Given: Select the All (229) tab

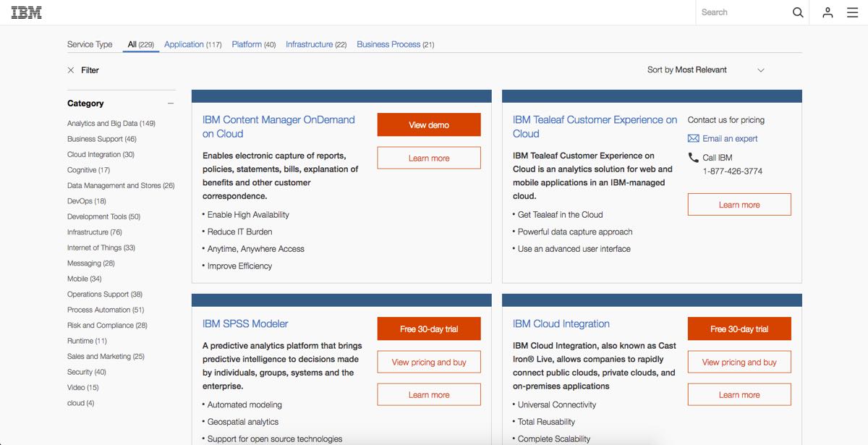Looking at the screenshot, I should (141, 45).
